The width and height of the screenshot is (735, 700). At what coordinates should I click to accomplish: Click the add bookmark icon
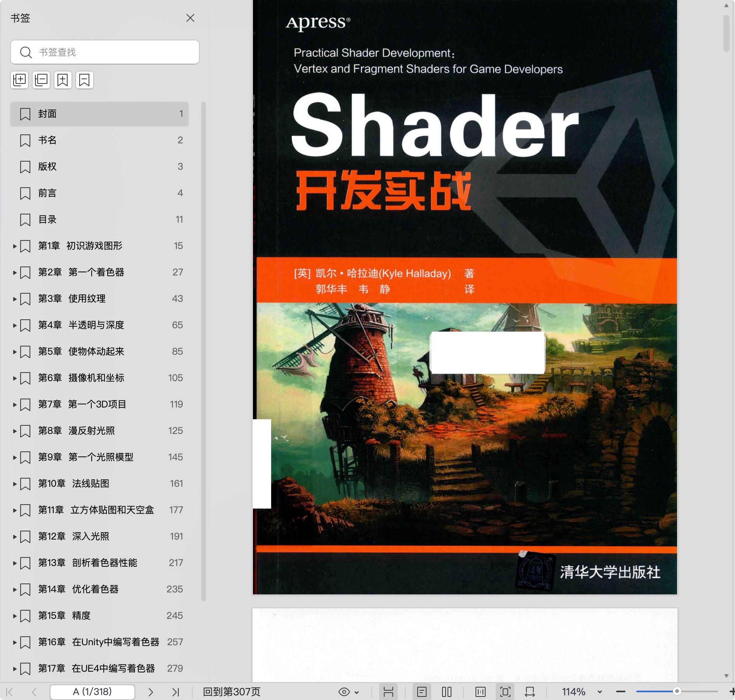pyautogui.click(x=63, y=80)
